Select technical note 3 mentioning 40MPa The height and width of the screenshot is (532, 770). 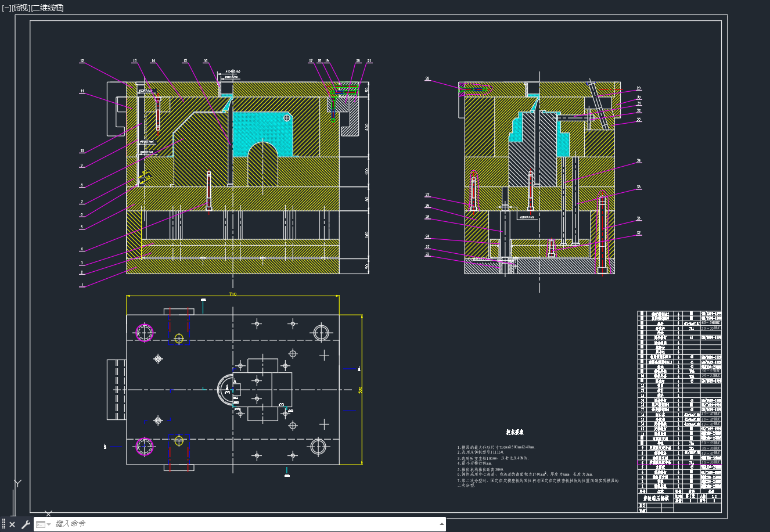pos(493,458)
